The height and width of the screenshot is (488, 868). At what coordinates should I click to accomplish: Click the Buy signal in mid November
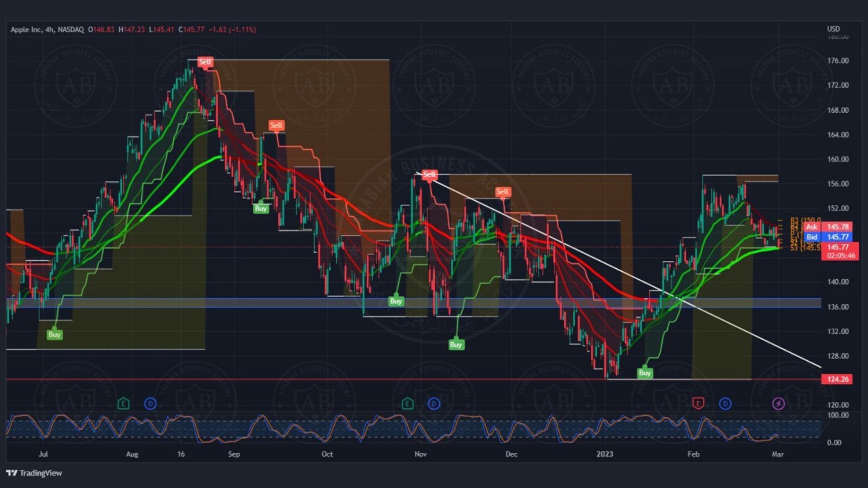pos(456,345)
